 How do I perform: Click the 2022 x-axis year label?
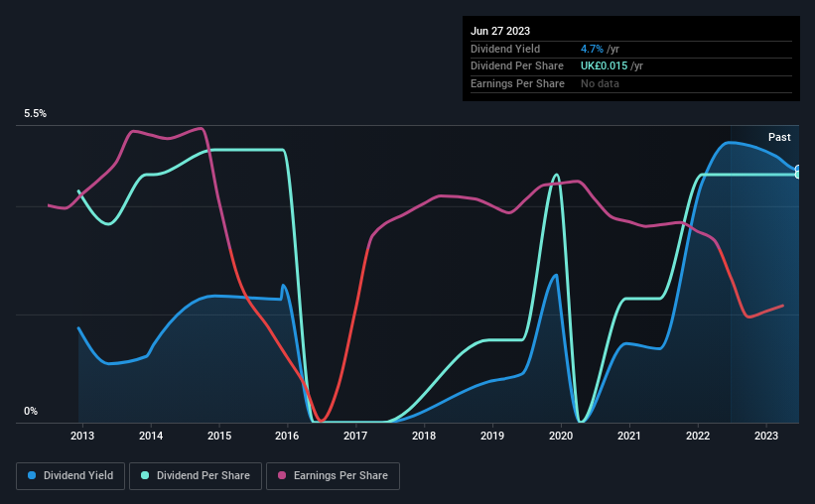698,436
